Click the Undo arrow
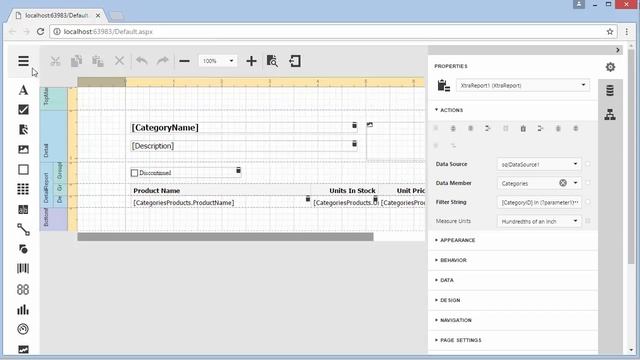The height and width of the screenshot is (360, 640). pos(142,61)
